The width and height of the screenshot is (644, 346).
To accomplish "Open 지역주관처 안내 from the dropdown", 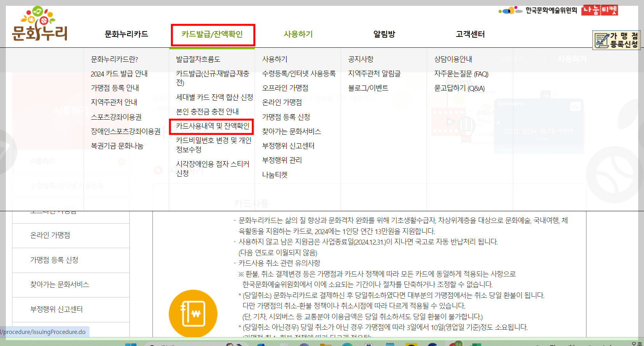I will pyautogui.click(x=114, y=102).
